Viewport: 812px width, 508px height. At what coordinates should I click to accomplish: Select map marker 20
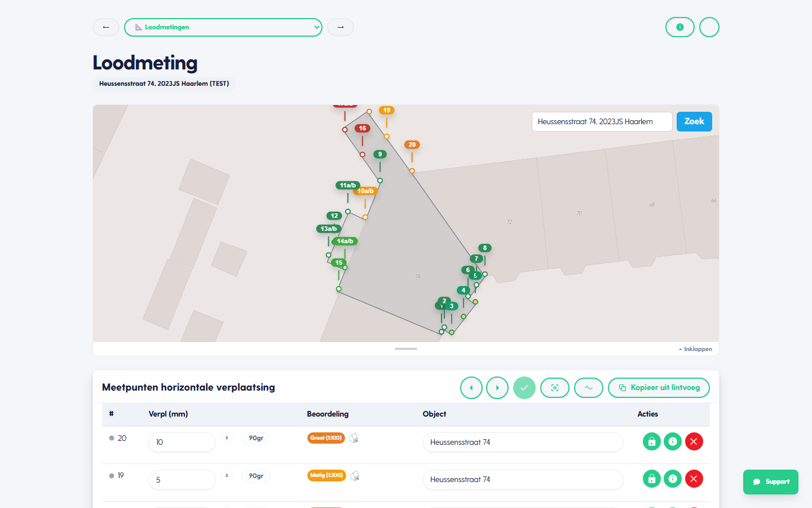[x=412, y=144]
